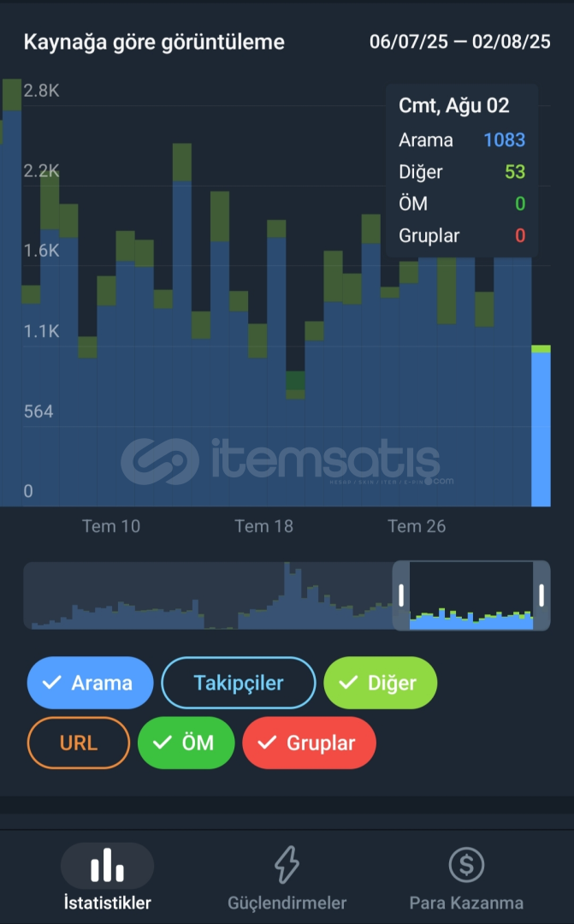
Task: Enable the Takipçiler source filter
Action: point(239,683)
